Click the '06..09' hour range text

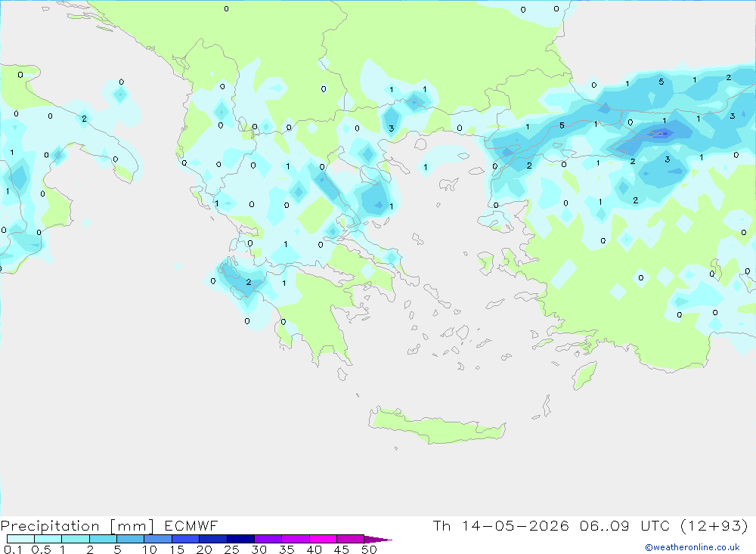605,525
